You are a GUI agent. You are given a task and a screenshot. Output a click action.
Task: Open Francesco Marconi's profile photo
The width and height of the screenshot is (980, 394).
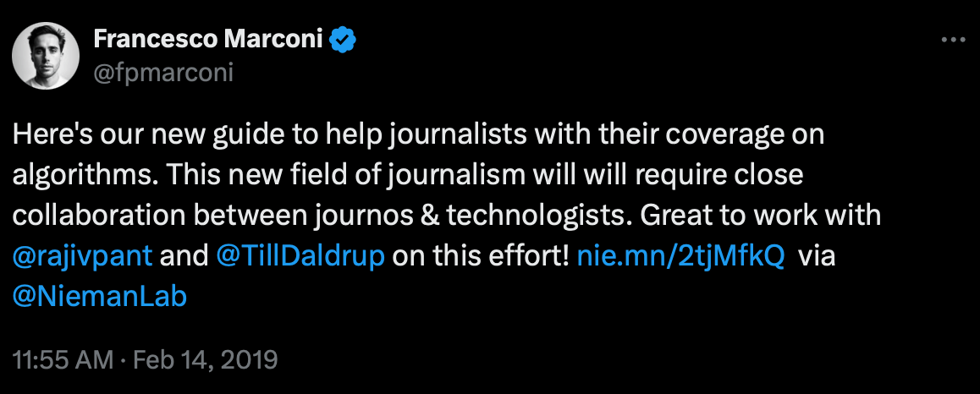47,55
